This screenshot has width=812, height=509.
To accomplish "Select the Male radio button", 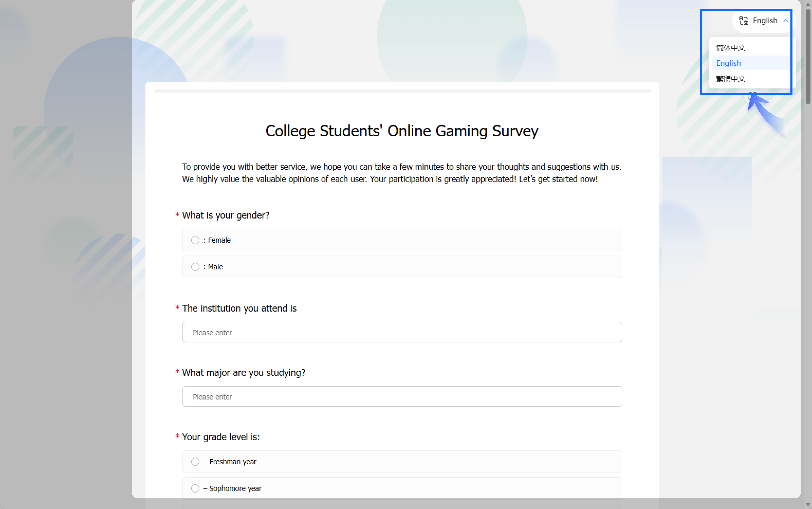I will click(195, 267).
